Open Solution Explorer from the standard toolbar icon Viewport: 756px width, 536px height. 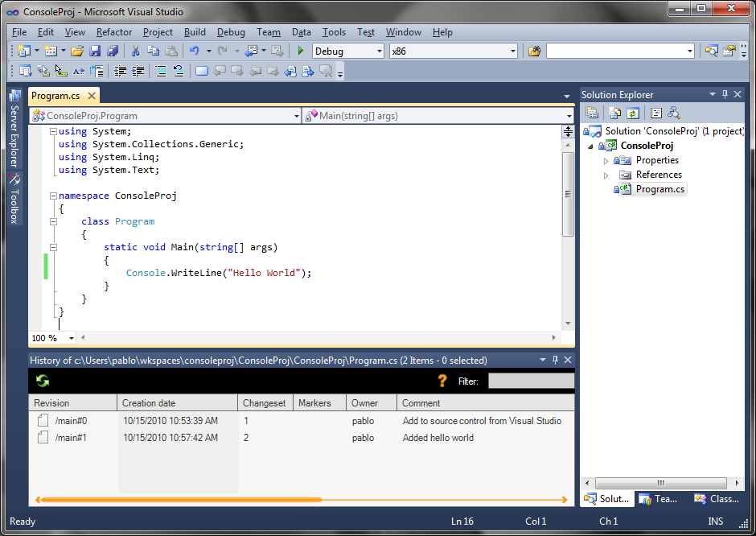712,52
